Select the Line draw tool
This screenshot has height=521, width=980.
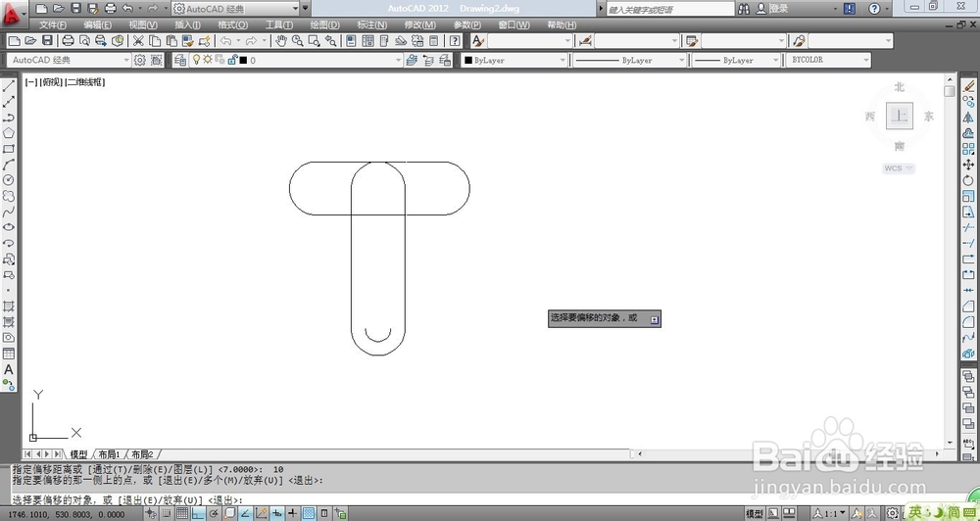pyautogui.click(x=9, y=86)
